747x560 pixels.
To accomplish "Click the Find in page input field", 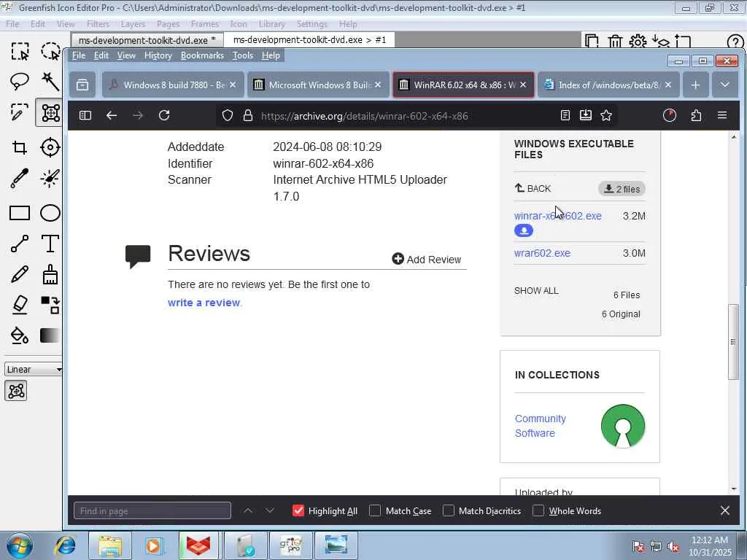I will (x=152, y=510).
